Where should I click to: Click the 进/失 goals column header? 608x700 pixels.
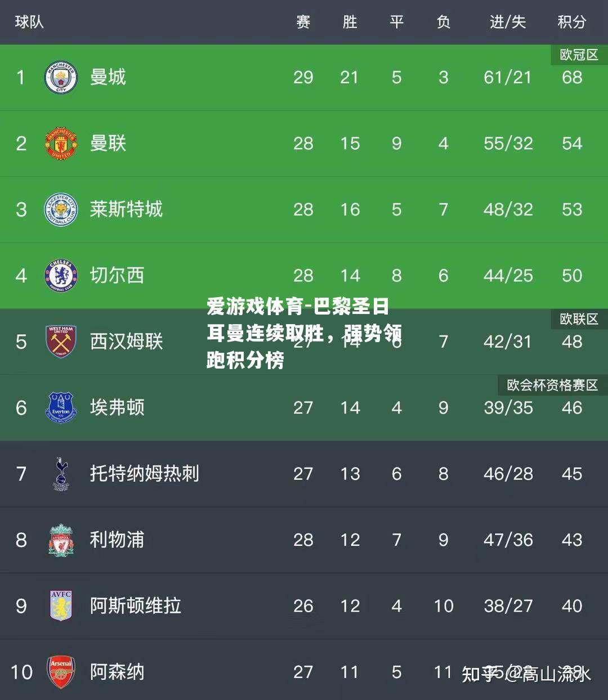pos(508,22)
